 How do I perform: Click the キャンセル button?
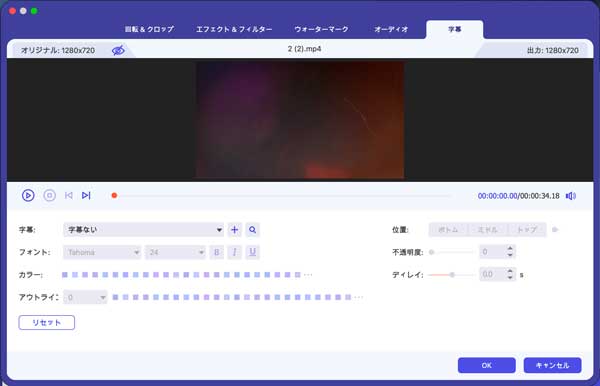[x=553, y=365]
